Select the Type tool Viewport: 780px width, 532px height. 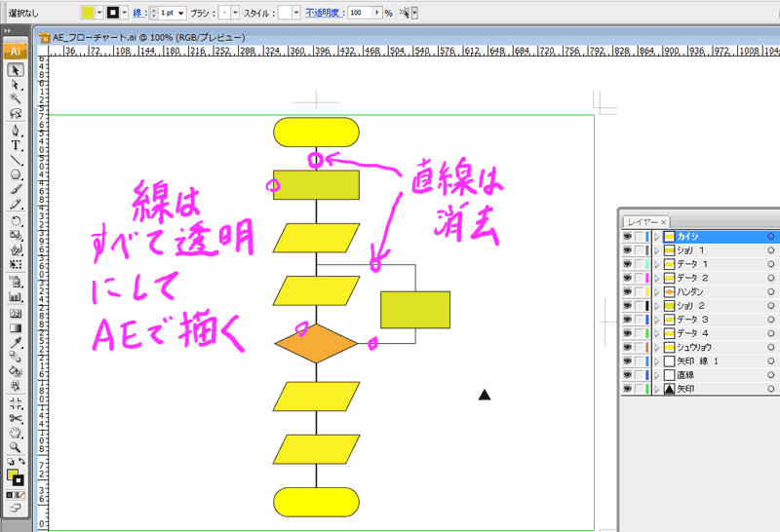16,144
